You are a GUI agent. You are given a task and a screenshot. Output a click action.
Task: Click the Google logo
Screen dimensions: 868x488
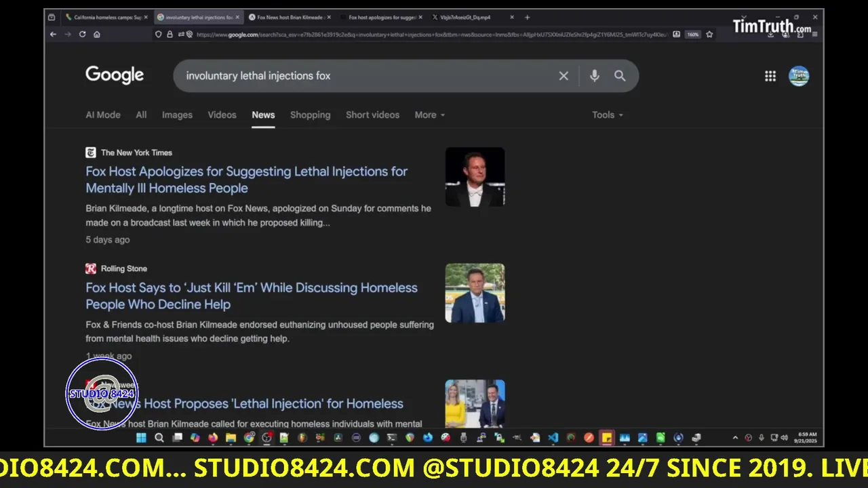click(x=115, y=75)
